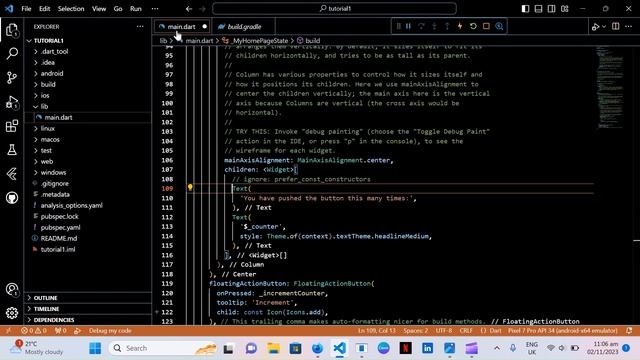Viewport: 640px width, 360px height.
Task: Change the Spaces: 2 indentation setting
Action: (x=416, y=331)
